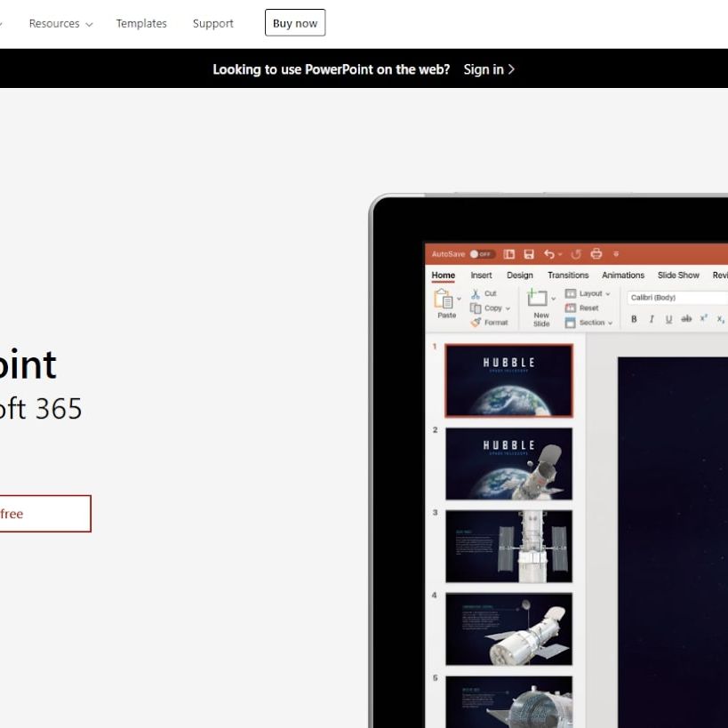728x728 pixels.
Task: Click the Calibri (Body) font box
Action: click(677, 298)
